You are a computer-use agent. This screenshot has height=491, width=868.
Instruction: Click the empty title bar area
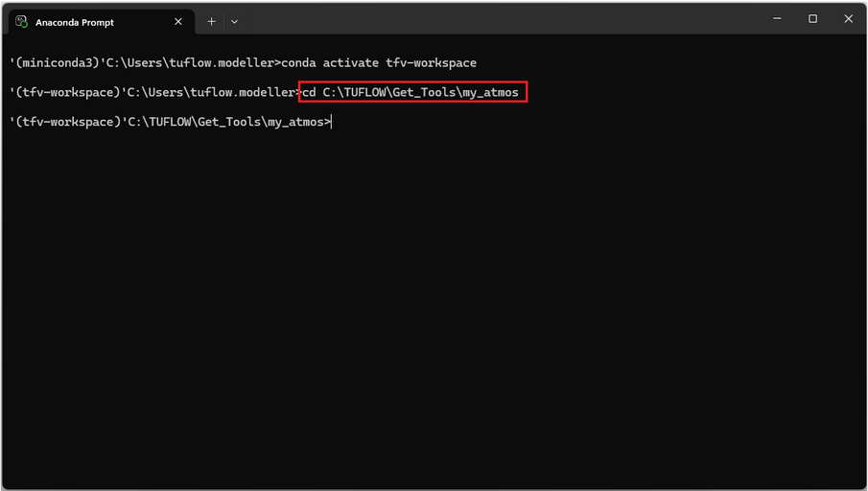[x=499, y=19]
